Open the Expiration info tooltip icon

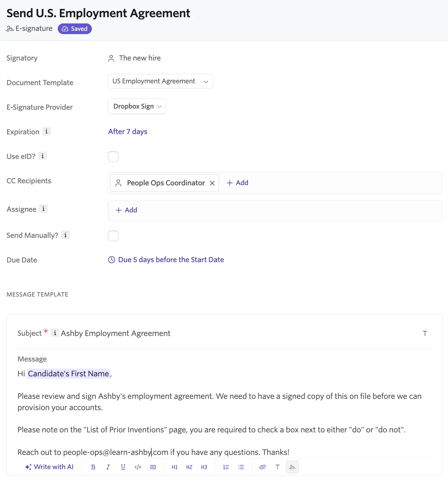47,131
